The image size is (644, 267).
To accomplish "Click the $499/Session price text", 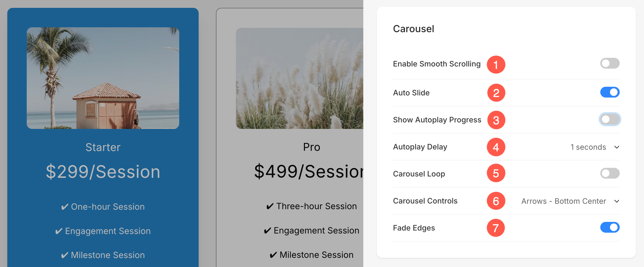I will 309,171.
